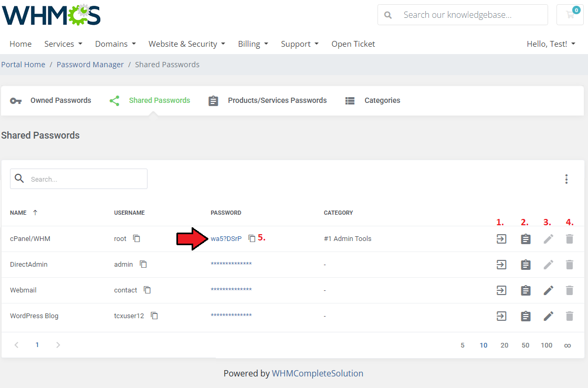Copy the contact username
This screenshot has height=388, width=588.
point(148,290)
